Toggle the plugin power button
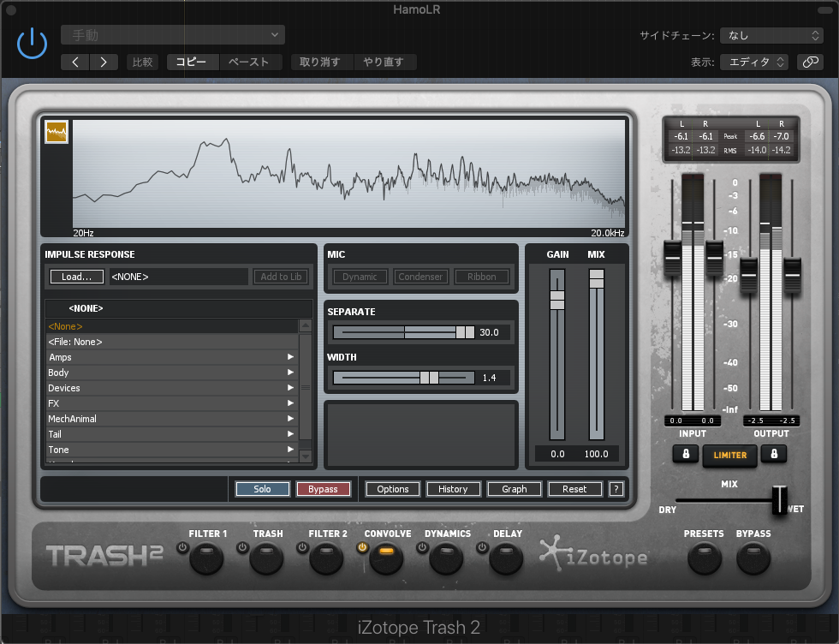The height and width of the screenshot is (644, 839). click(33, 44)
